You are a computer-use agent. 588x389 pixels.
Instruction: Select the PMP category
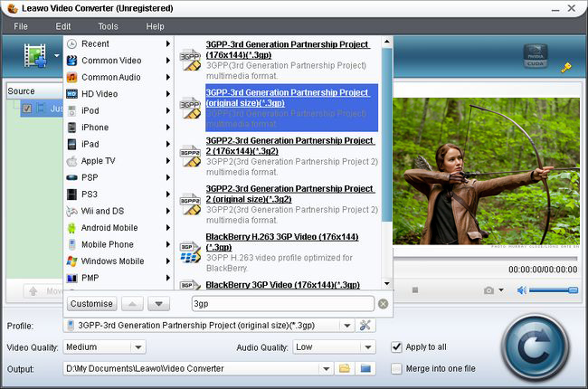point(119,278)
